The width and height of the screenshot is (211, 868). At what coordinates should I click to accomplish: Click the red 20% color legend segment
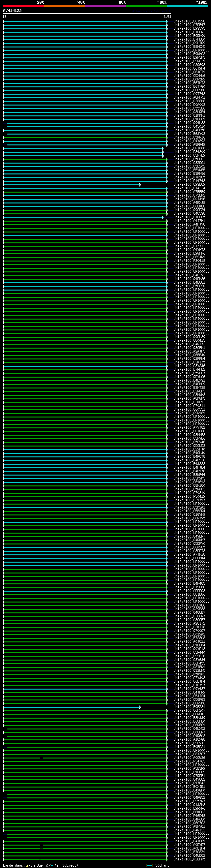24,6
